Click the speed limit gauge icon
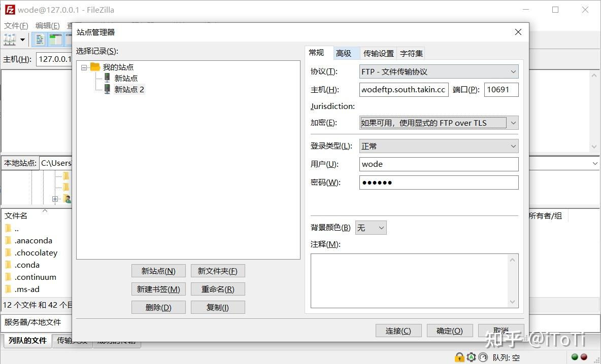Viewport: 601px width, 364px height. click(483, 357)
